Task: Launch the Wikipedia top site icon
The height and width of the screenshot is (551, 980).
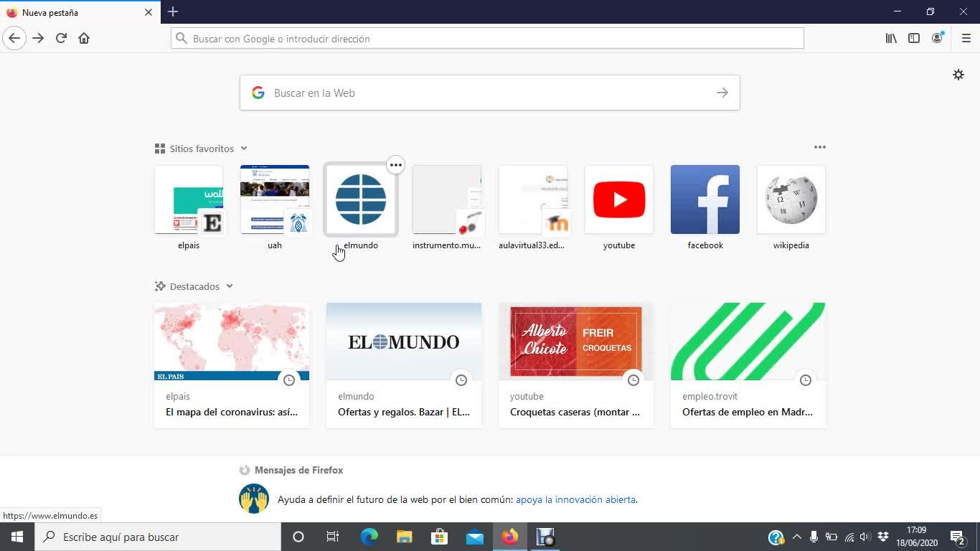Action: pos(791,199)
